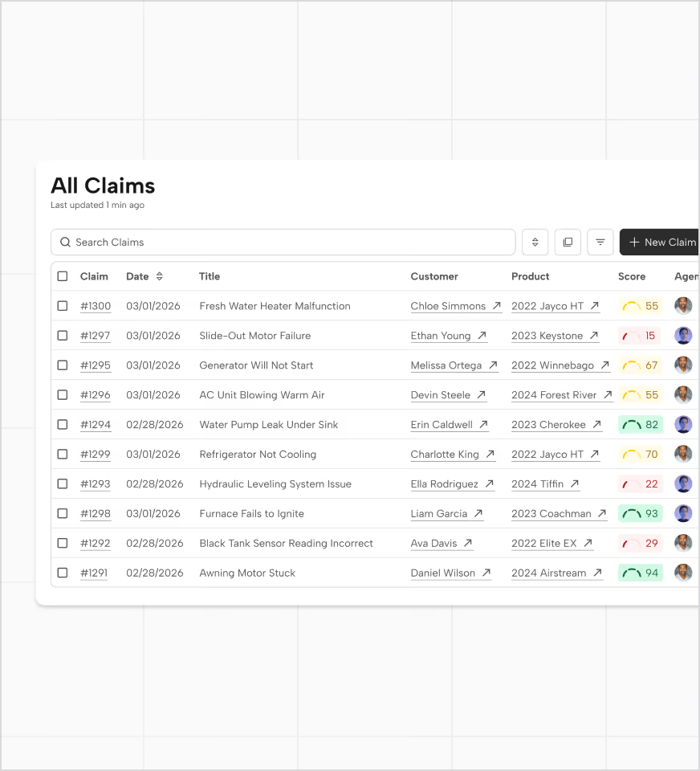This screenshot has width=700, height=771.
Task: Click title 'Hydraulic Leveling System Issue'
Action: click(x=275, y=483)
